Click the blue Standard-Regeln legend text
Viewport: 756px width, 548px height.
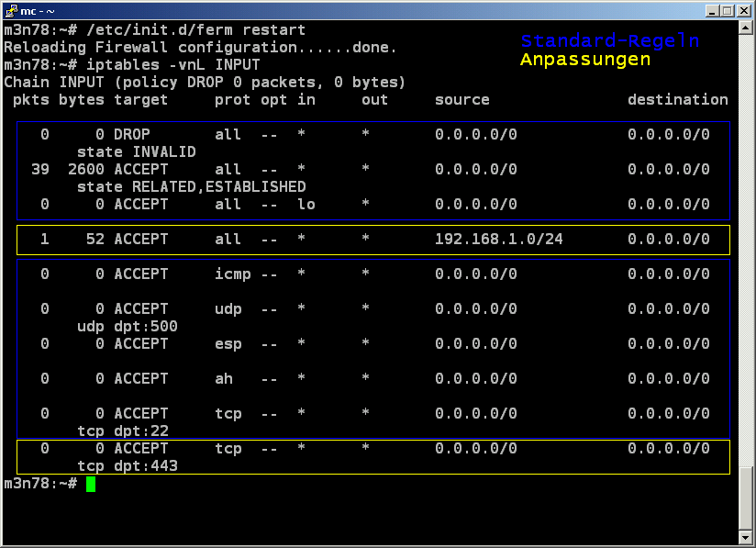[x=610, y=41]
